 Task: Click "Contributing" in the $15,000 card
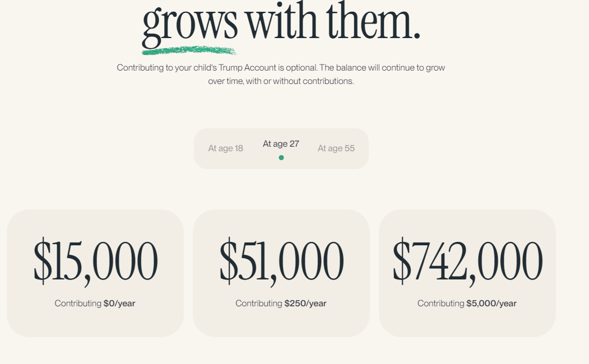point(78,304)
